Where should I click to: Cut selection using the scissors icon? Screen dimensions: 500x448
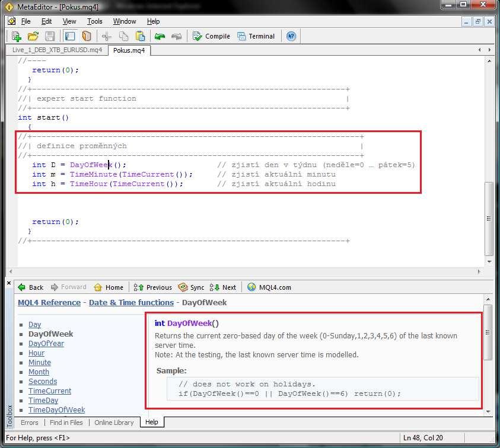(x=107, y=36)
